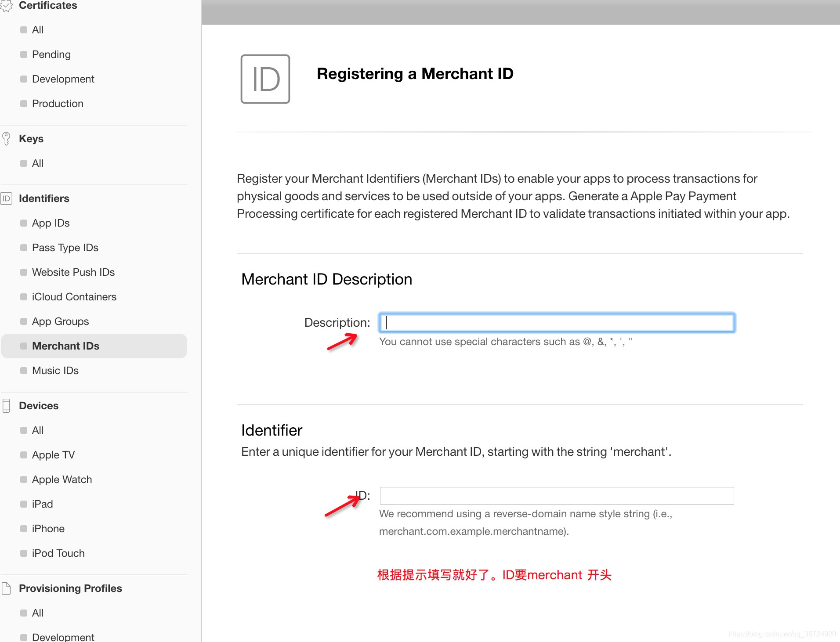
Task: Click the Certificates heading
Action: (x=48, y=5)
